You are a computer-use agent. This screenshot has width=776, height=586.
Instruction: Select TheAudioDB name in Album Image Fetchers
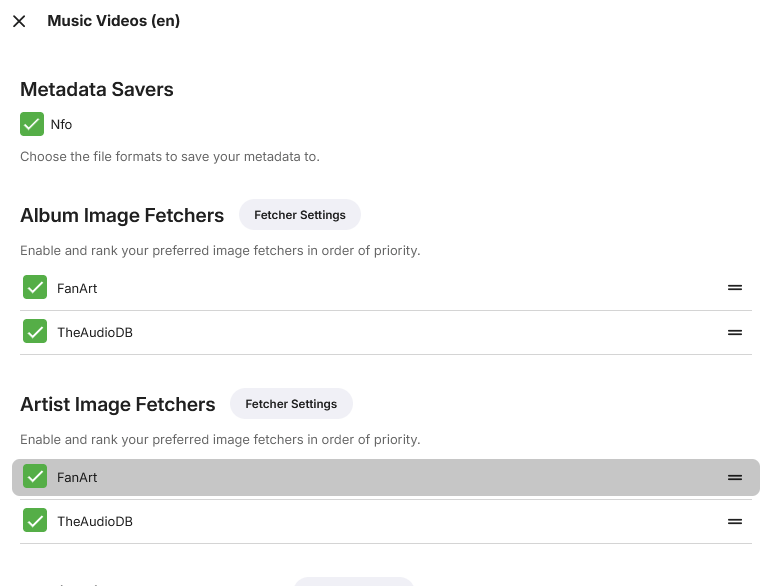[x=95, y=332]
